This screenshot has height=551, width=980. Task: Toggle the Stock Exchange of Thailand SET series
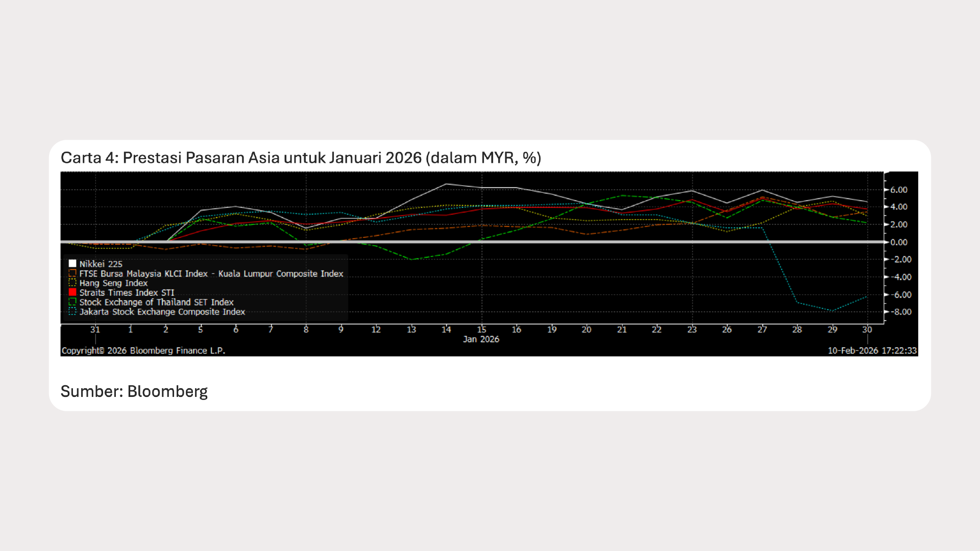(x=157, y=302)
